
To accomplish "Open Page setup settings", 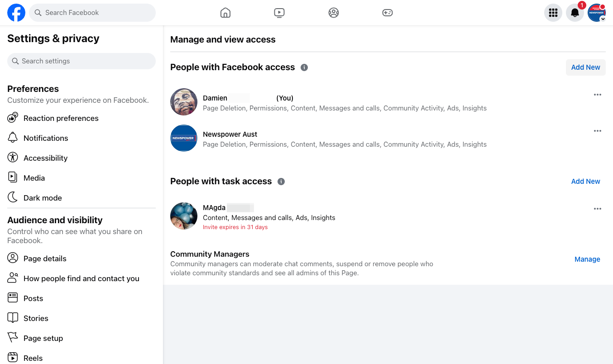I will pyautogui.click(x=81, y=338).
